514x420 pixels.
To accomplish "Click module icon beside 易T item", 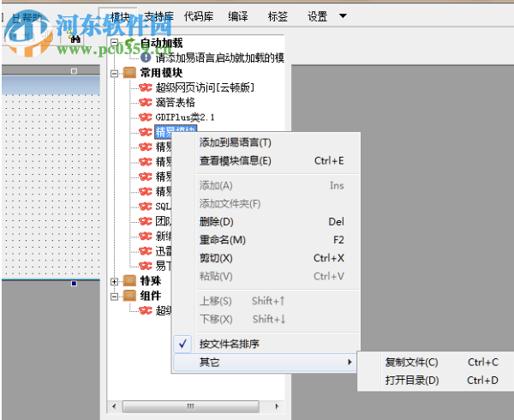I will tap(146, 266).
